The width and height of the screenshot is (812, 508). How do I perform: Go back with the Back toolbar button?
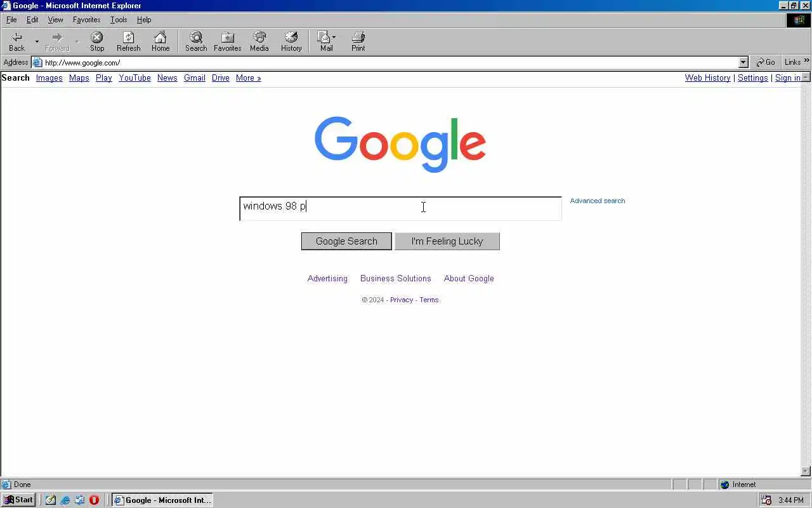tap(17, 42)
